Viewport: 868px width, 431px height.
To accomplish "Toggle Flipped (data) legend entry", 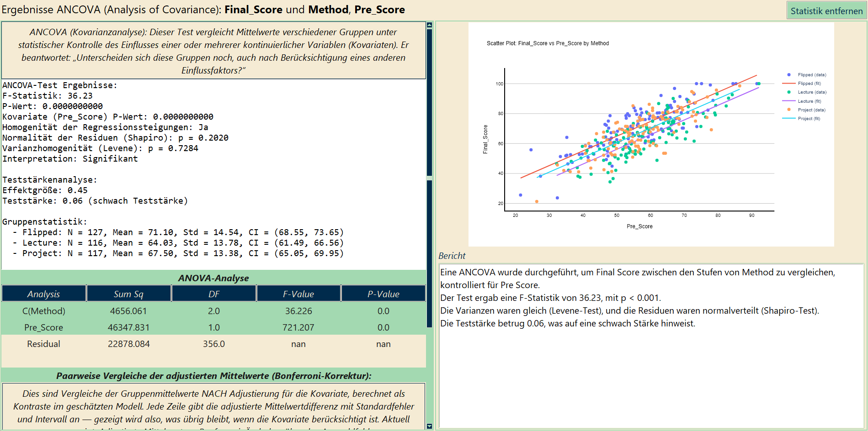I will pos(807,75).
